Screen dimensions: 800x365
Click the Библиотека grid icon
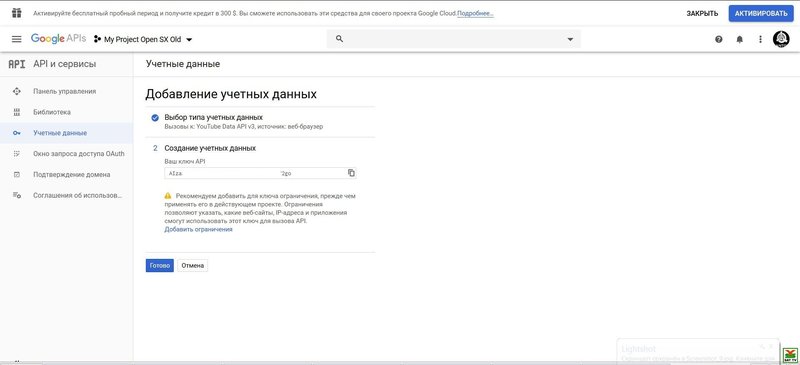click(x=17, y=112)
